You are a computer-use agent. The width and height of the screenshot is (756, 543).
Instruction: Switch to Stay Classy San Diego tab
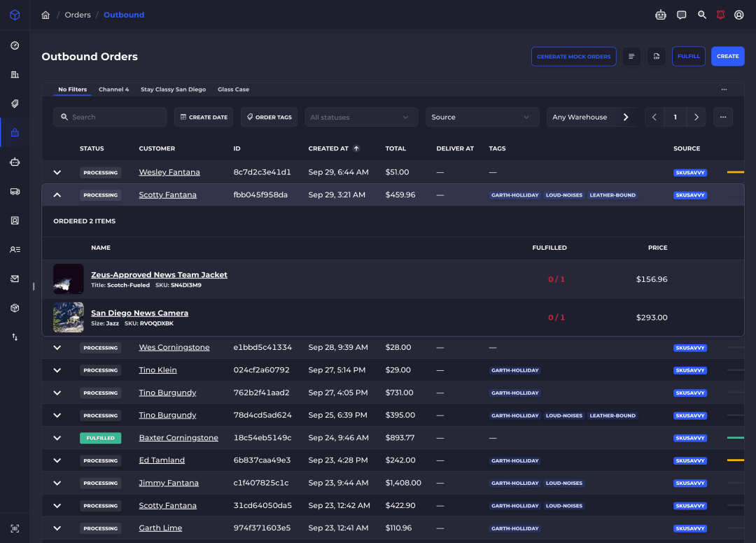tap(173, 90)
